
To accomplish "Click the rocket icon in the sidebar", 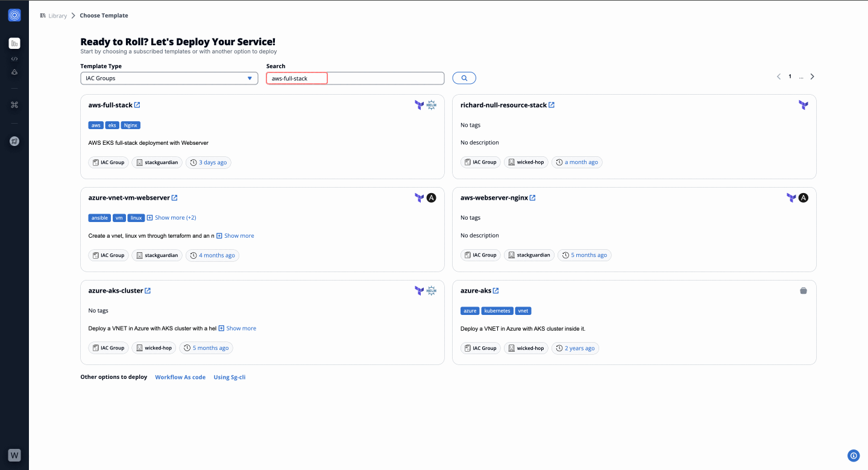I will point(14,141).
